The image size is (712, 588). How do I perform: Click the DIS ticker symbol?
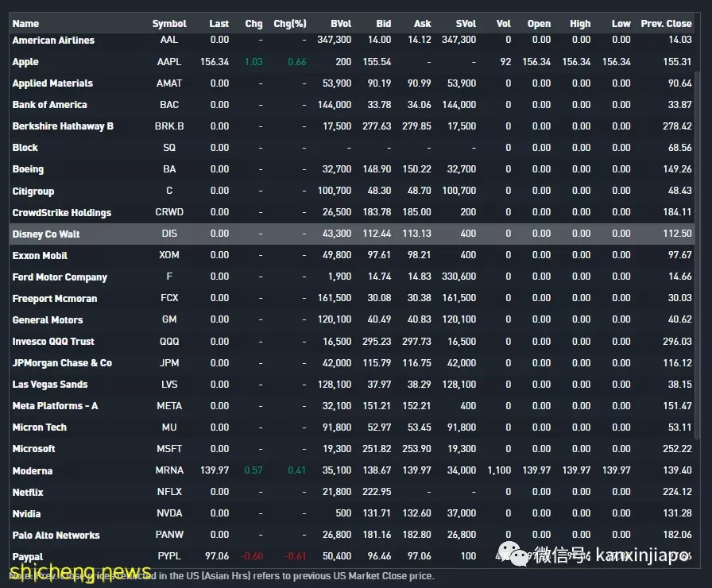tap(169, 234)
